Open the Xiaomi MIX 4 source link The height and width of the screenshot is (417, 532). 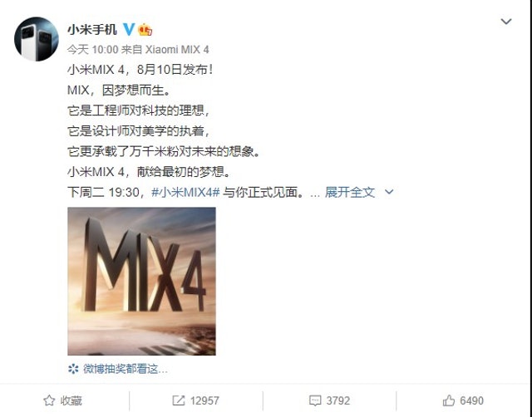[177, 50]
